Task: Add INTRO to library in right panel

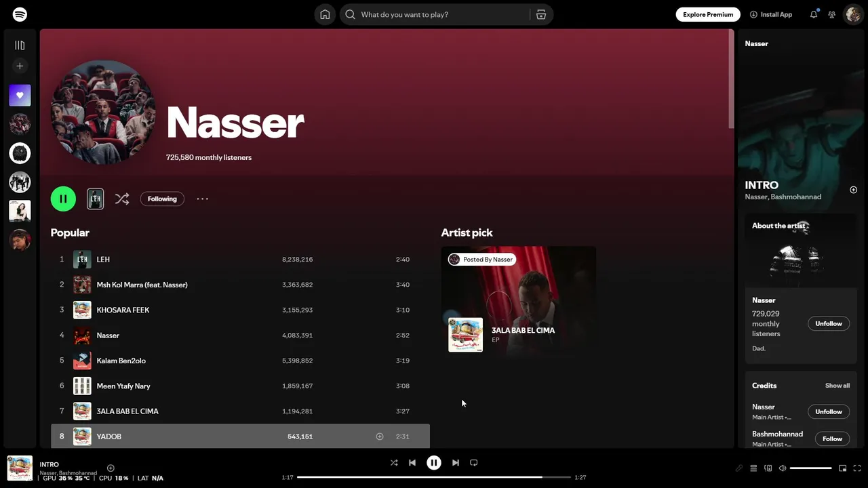Action: 853,190
